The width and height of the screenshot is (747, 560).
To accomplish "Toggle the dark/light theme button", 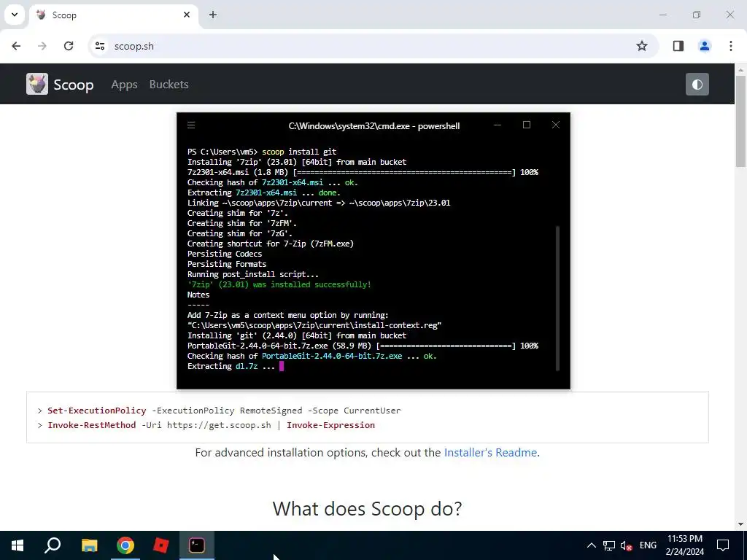I will pos(697,85).
